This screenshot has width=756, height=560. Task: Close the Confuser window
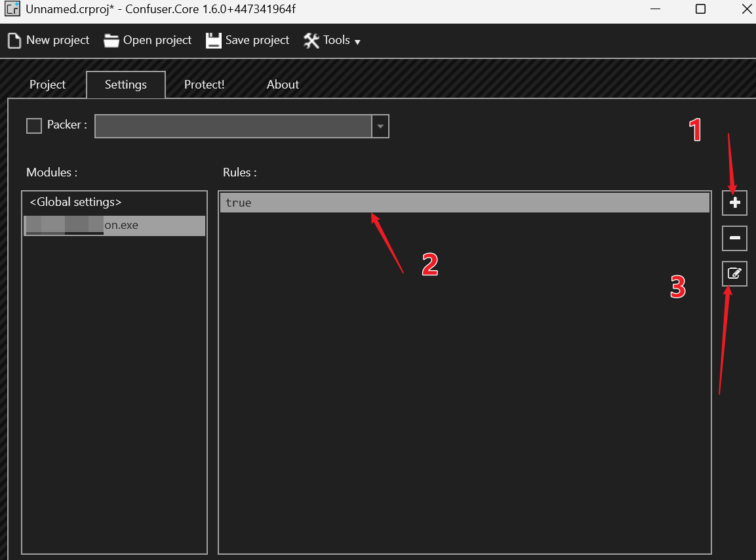[x=746, y=9]
